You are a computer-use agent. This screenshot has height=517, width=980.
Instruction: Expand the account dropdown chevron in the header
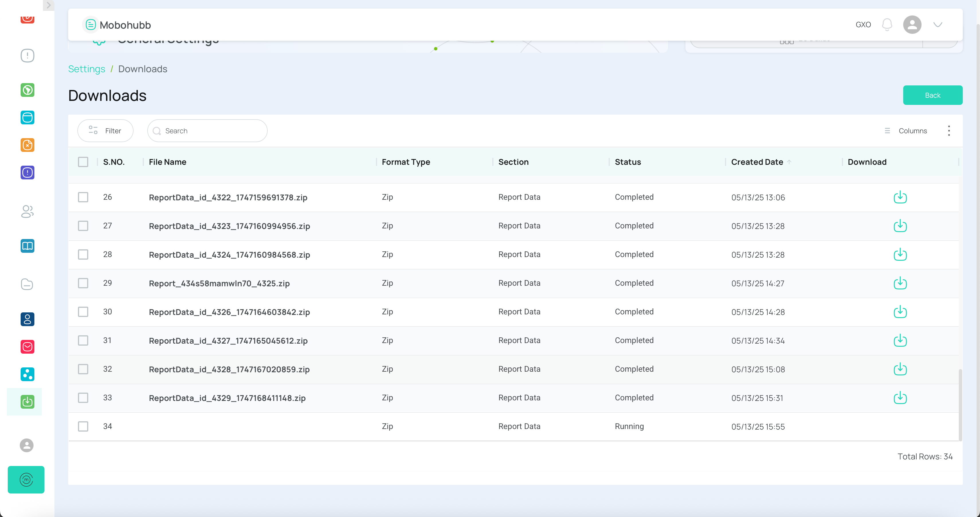938,25
